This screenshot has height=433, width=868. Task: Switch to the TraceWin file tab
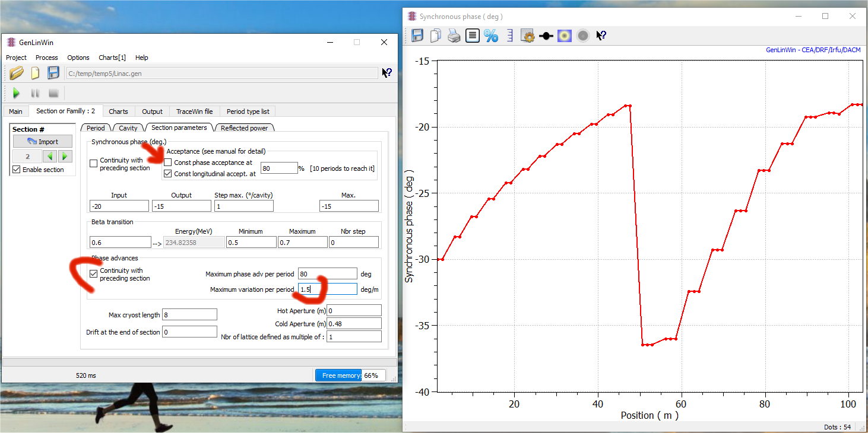(x=194, y=112)
